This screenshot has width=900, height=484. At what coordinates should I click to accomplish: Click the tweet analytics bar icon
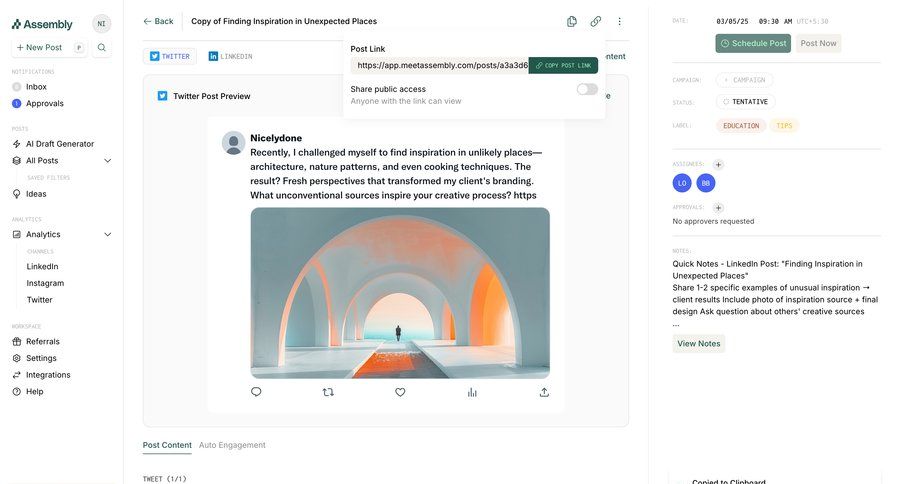(472, 392)
